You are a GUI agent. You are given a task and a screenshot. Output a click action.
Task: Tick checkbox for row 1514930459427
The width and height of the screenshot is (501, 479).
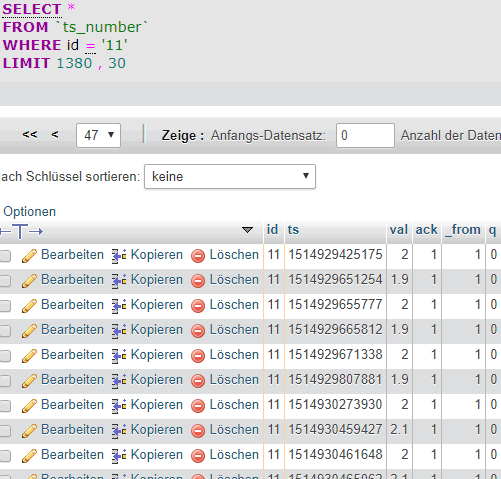(5, 431)
